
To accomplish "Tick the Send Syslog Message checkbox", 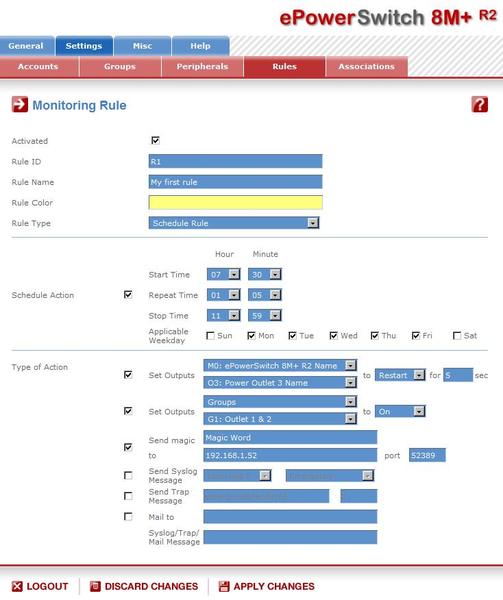I will coord(128,475).
